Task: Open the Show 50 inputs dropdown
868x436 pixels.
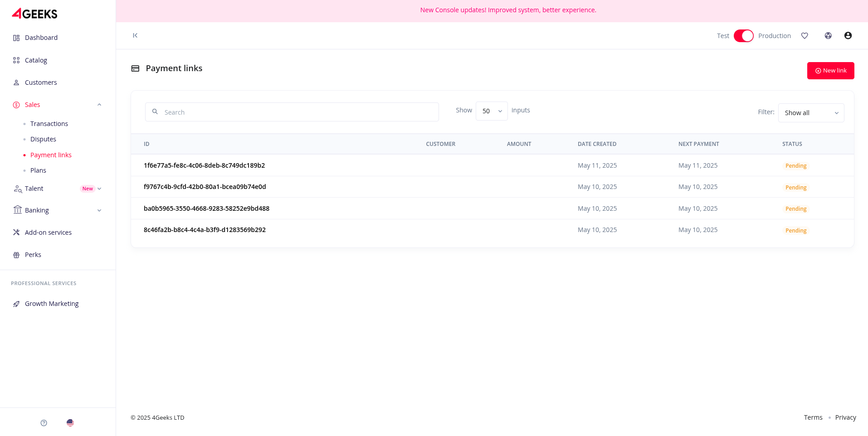Action: (491, 111)
